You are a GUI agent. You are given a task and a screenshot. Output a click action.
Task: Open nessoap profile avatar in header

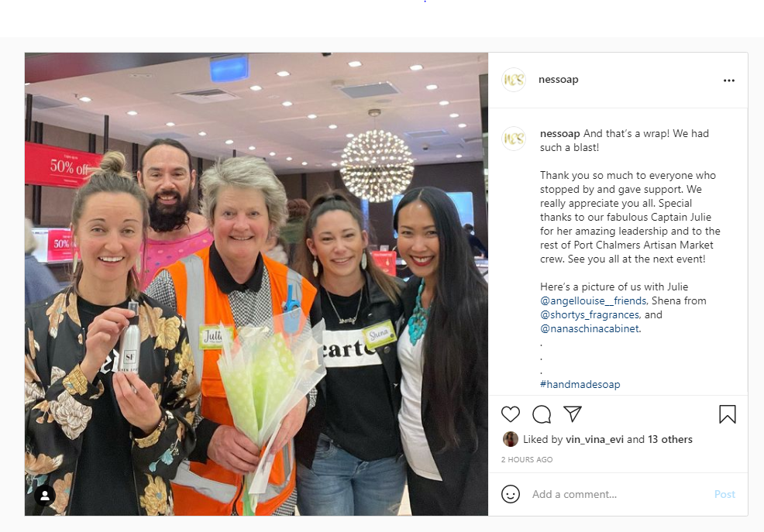[x=514, y=80]
